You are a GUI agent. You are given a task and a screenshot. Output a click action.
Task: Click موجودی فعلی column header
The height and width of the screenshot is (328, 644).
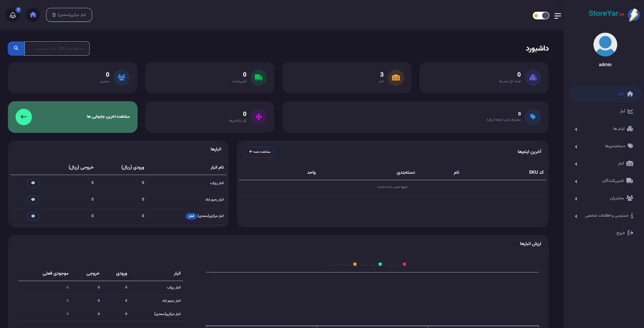tap(55, 273)
